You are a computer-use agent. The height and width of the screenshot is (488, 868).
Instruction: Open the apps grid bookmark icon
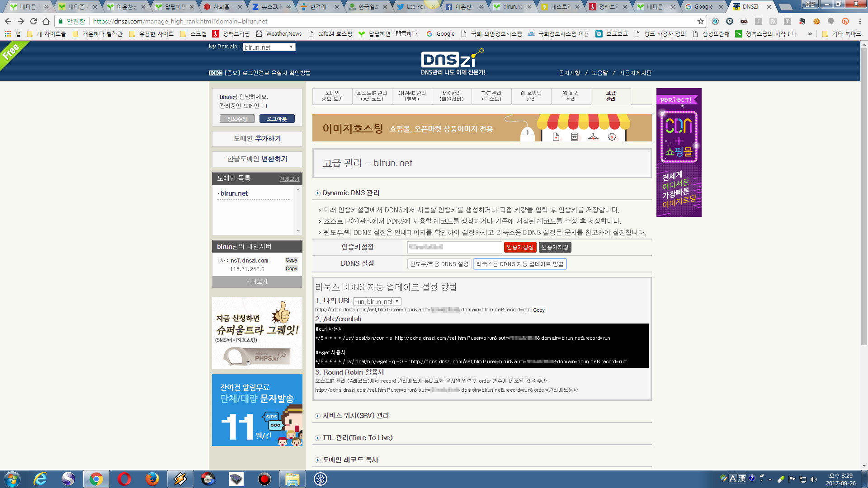[8, 34]
